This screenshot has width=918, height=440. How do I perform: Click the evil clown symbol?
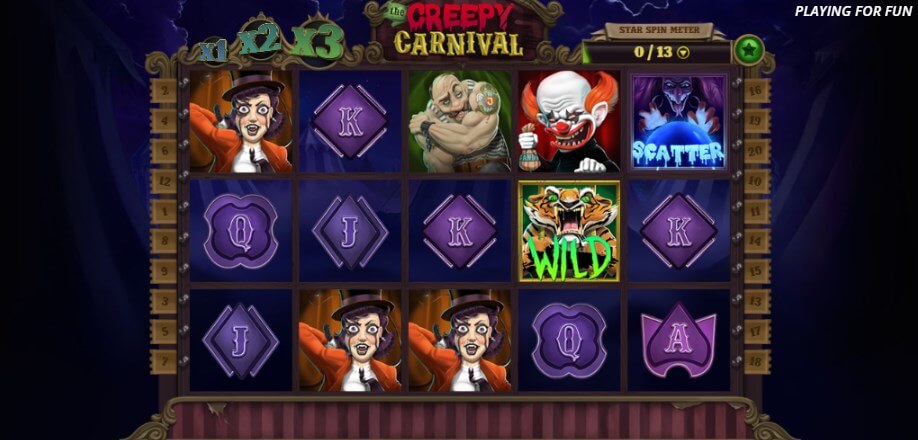pos(568,122)
